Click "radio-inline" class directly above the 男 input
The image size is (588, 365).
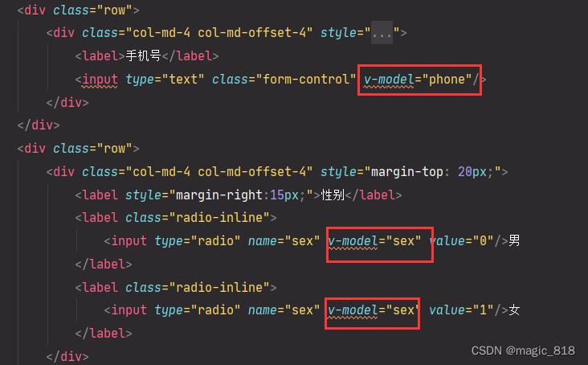pos(219,218)
